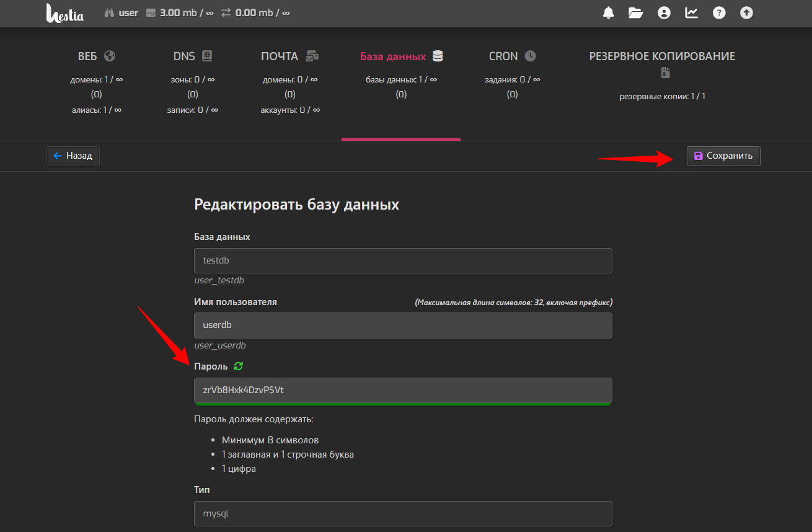Screen dimensions: 812x532
Task: Click the аккаунты: 0 / ∞ counter
Action: point(290,110)
